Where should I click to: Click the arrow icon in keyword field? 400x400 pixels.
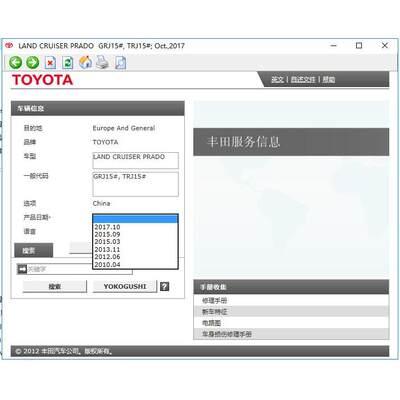[22, 269]
